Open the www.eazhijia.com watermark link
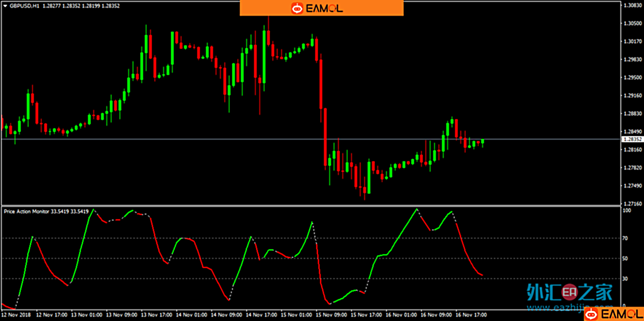This screenshot has height=321, width=644. tap(569, 307)
